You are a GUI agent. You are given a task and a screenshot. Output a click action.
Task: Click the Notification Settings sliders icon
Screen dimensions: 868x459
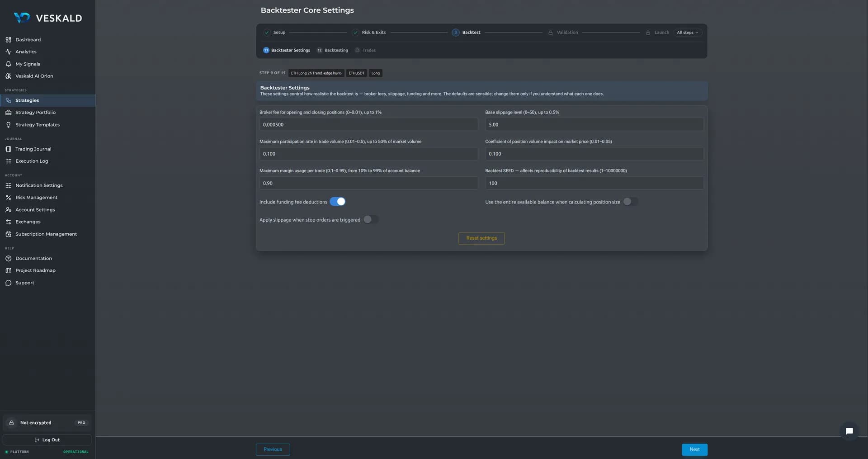click(x=8, y=185)
